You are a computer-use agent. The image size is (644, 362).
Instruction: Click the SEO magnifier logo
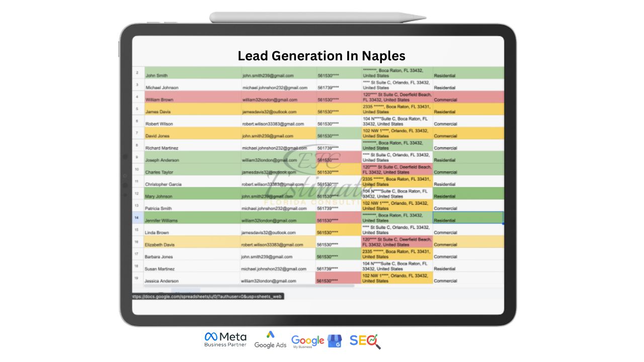coord(365,341)
